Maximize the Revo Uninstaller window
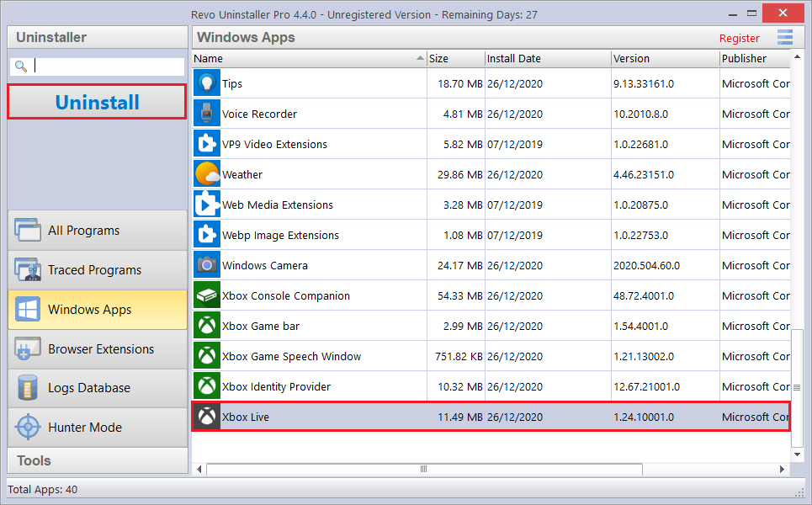 [x=752, y=13]
